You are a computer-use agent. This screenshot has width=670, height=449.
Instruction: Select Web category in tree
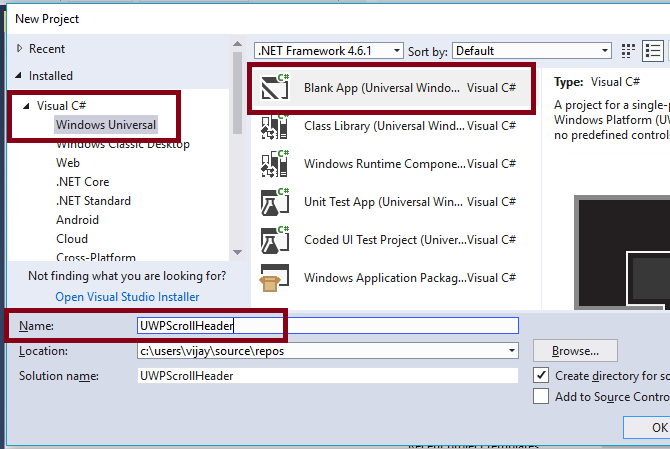(x=68, y=163)
